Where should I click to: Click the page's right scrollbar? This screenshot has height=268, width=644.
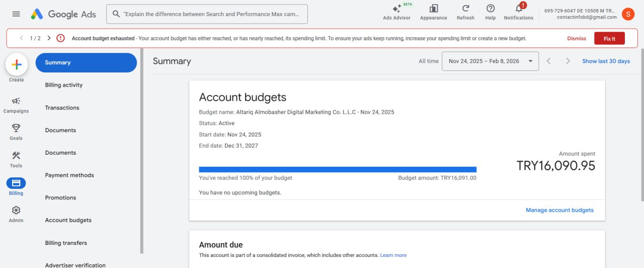(x=642, y=125)
